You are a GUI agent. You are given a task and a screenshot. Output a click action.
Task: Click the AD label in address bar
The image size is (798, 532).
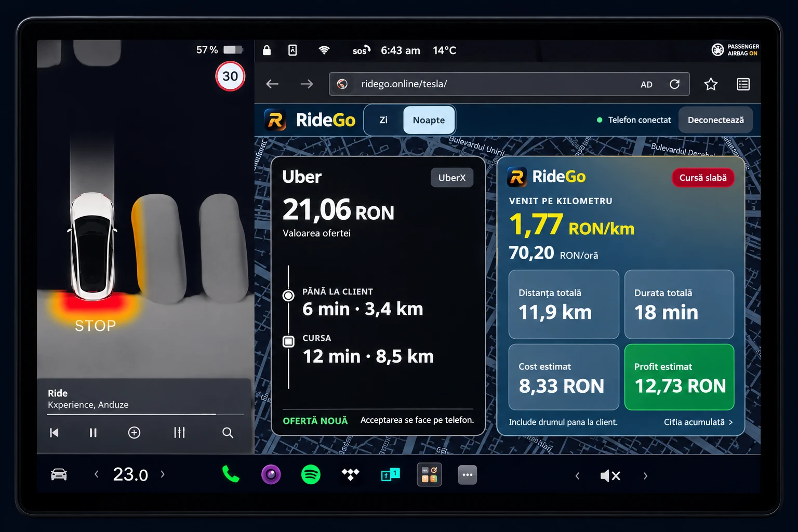[646, 85]
